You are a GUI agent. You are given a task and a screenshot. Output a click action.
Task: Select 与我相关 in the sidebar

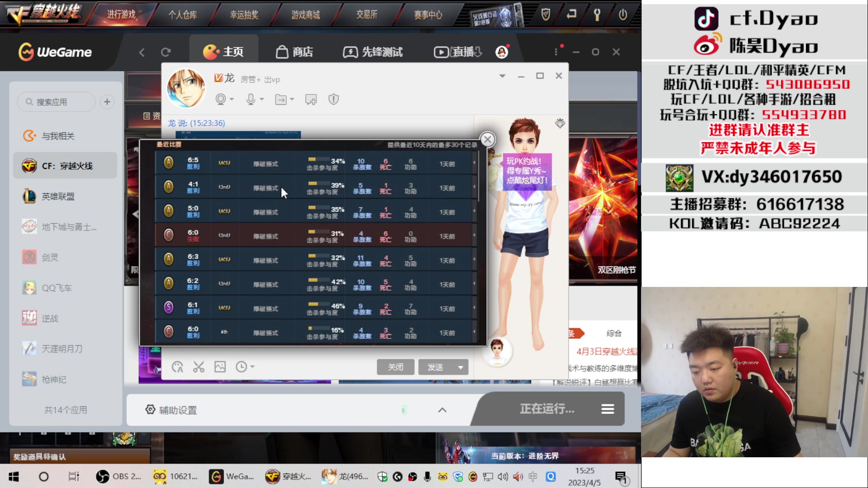coord(65,136)
